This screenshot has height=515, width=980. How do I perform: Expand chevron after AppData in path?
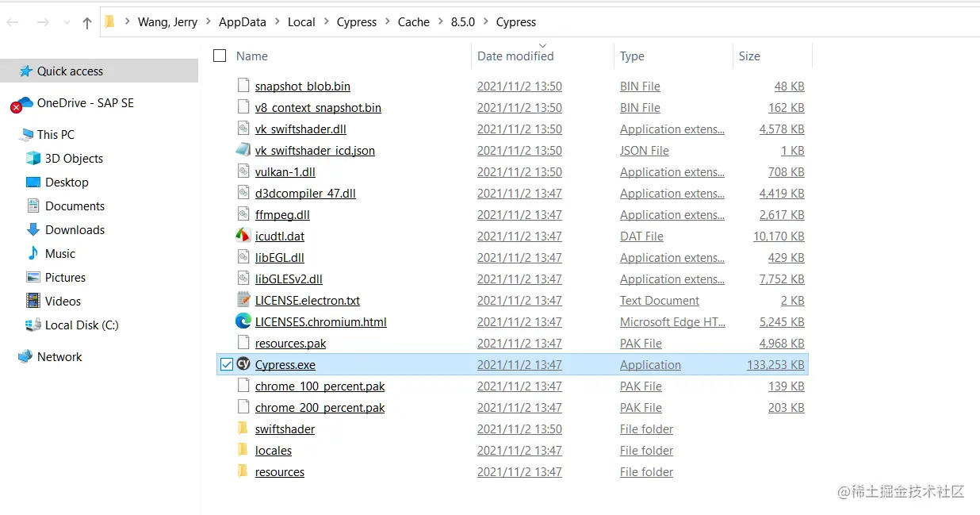pos(277,22)
